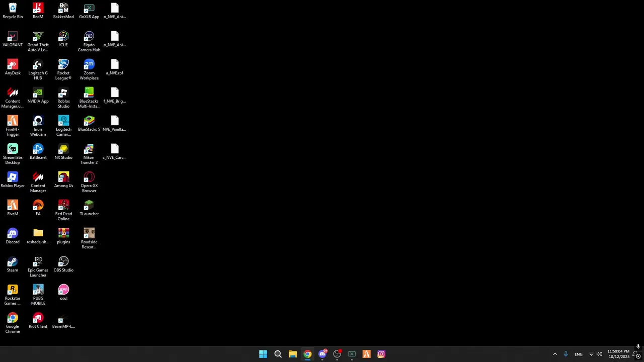Select the iCUE desktop icon

[63, 39]
